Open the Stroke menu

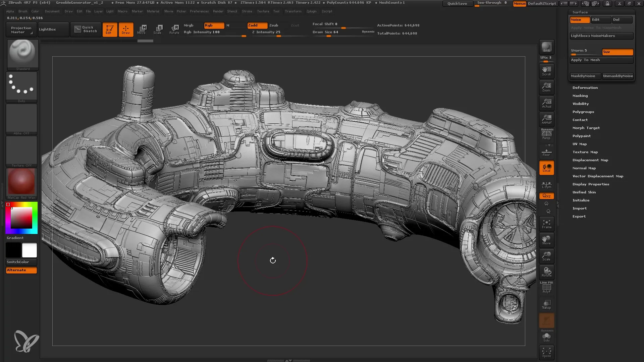coord(247,11)
